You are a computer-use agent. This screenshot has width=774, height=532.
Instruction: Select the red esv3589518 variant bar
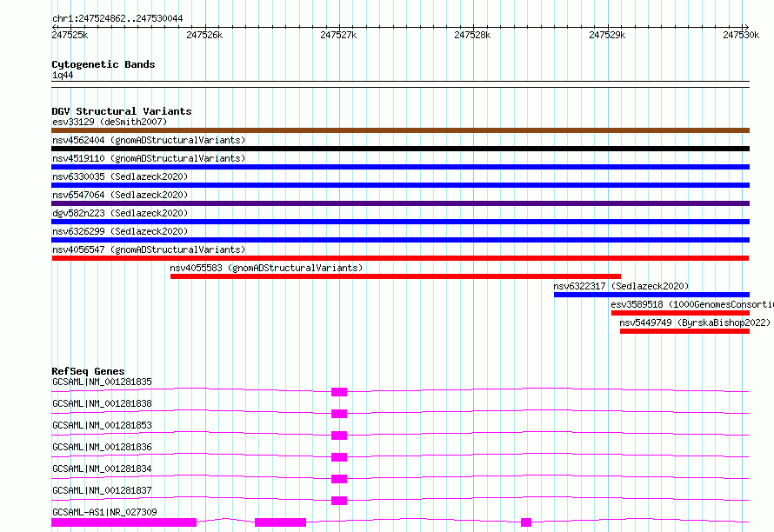point(680,313)
